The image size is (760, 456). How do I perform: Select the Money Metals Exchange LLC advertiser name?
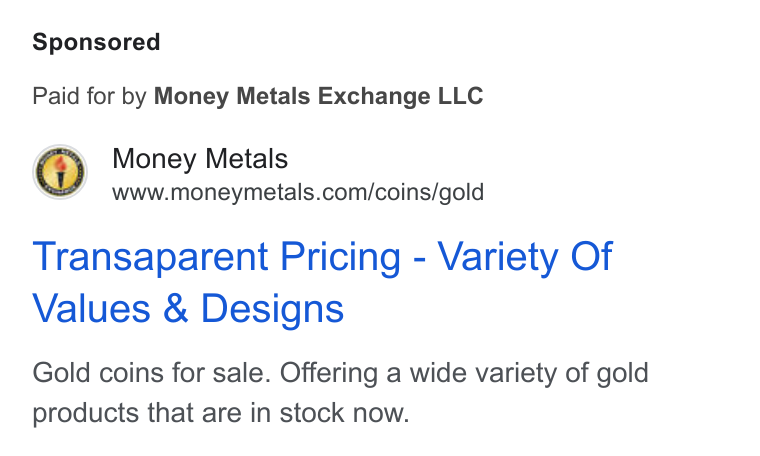click(x=318, y=95)
